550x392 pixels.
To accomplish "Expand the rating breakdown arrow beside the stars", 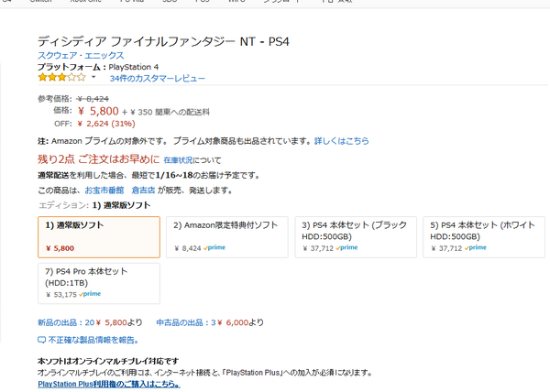I will (93, 77).
